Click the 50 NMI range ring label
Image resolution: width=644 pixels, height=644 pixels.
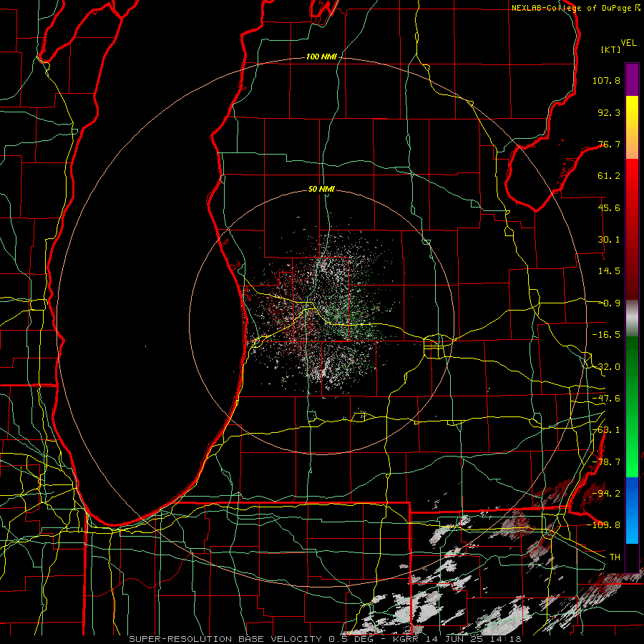tap(321, 189)
